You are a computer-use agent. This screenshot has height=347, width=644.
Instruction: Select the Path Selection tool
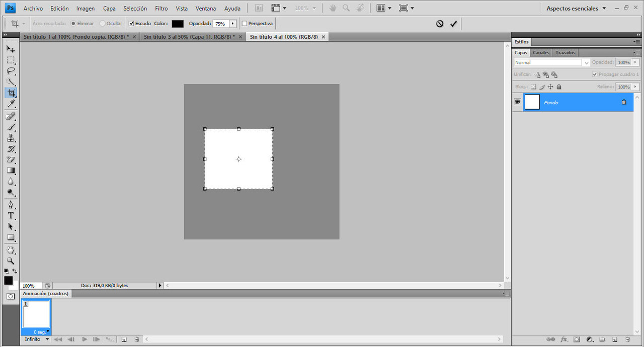pos(11,227)
